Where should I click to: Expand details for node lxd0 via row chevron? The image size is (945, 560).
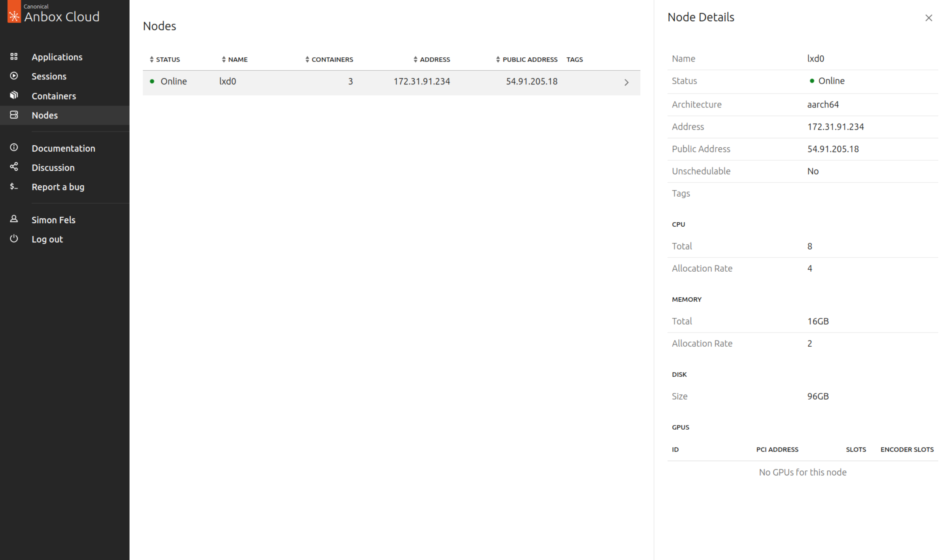[x=626, y=82]
